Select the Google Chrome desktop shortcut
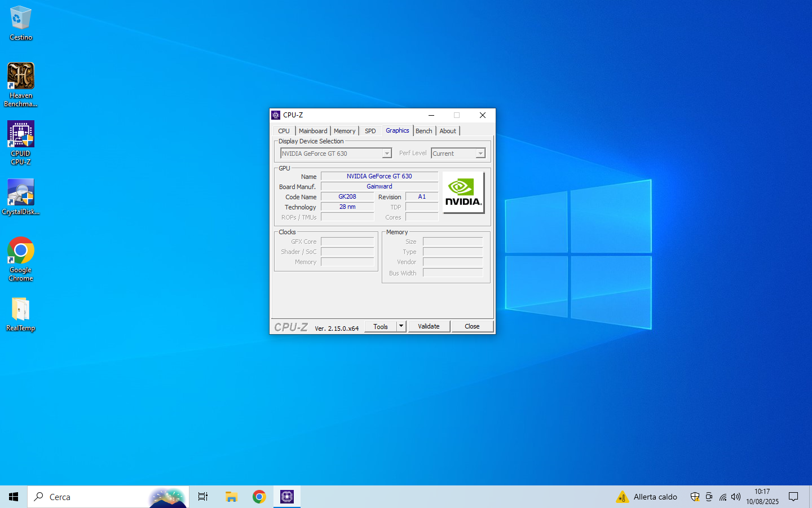The width and height of the screenshot is (812, 508). tap(21, 260)
